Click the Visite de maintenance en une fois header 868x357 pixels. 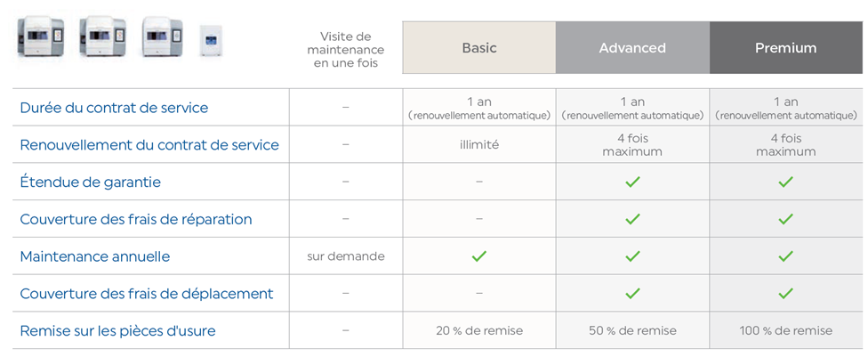point(345,49)
